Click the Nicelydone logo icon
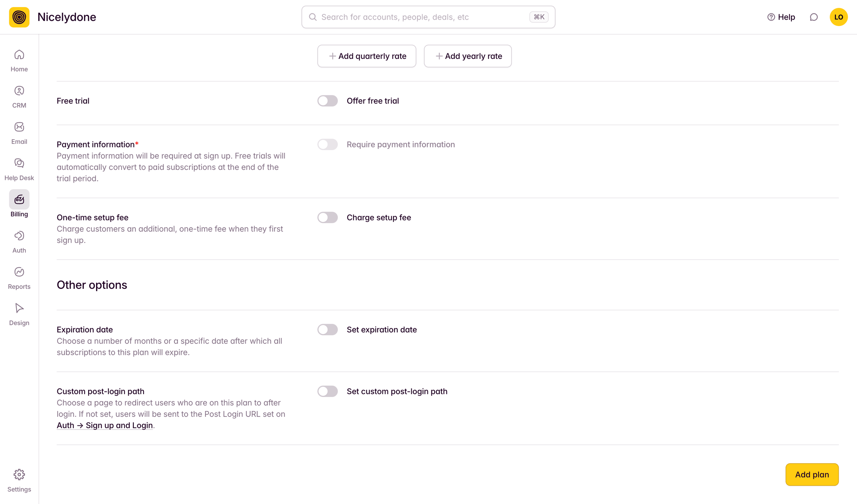This screenshot has width=857, height=504. [x=19, y=17]
